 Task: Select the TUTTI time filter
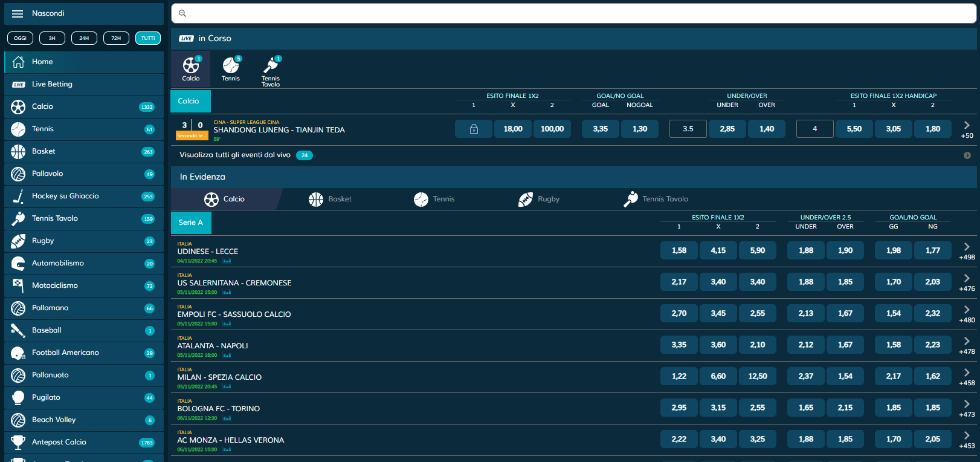pyautogui.click(x=148, y=38)
